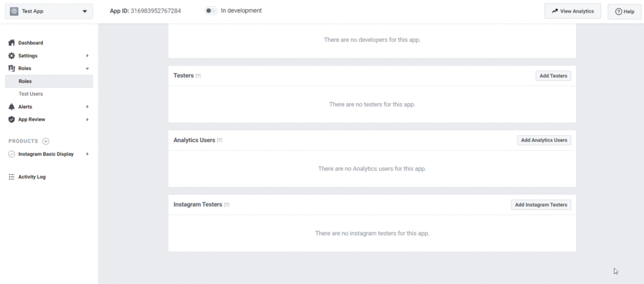Screen dimensions: 644x284
Task: Click the Instagram Basic Display checkmark icon
Action: 11,155
